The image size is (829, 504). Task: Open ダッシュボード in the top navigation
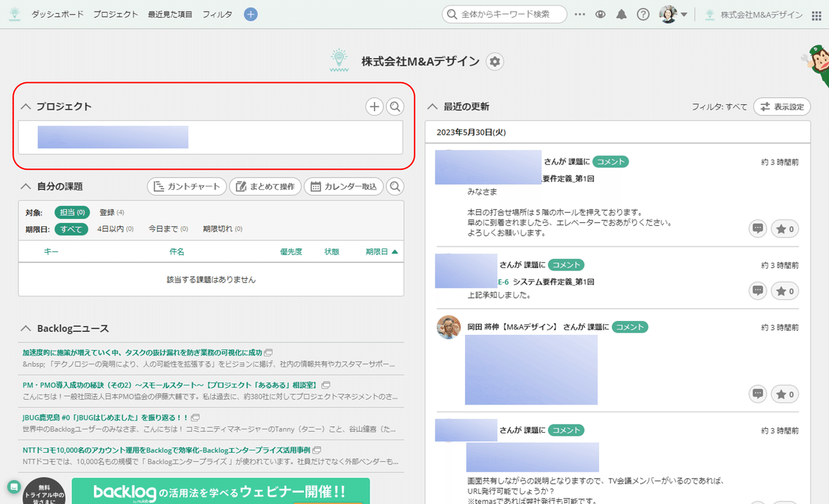(57, 14)
